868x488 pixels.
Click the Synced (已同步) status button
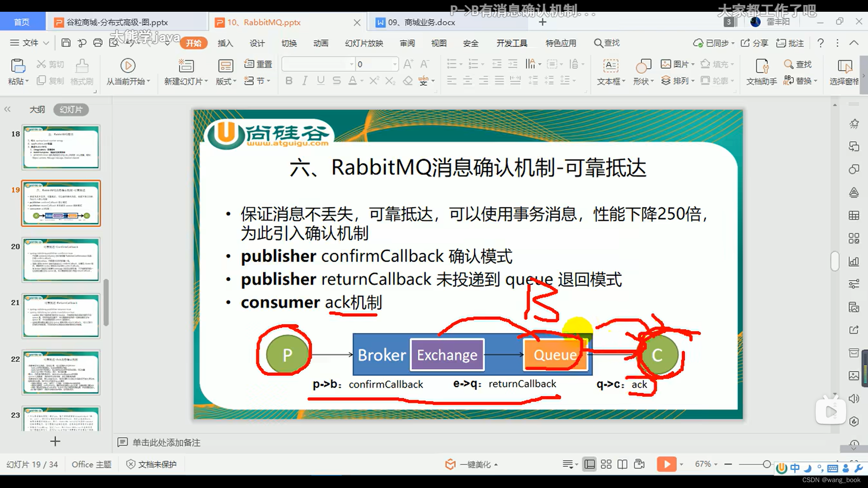pyautogui.click(x=713, y=43)
